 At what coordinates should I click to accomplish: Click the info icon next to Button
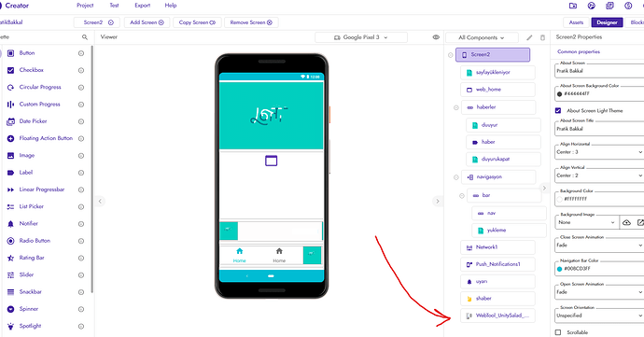tap(81, 53)
